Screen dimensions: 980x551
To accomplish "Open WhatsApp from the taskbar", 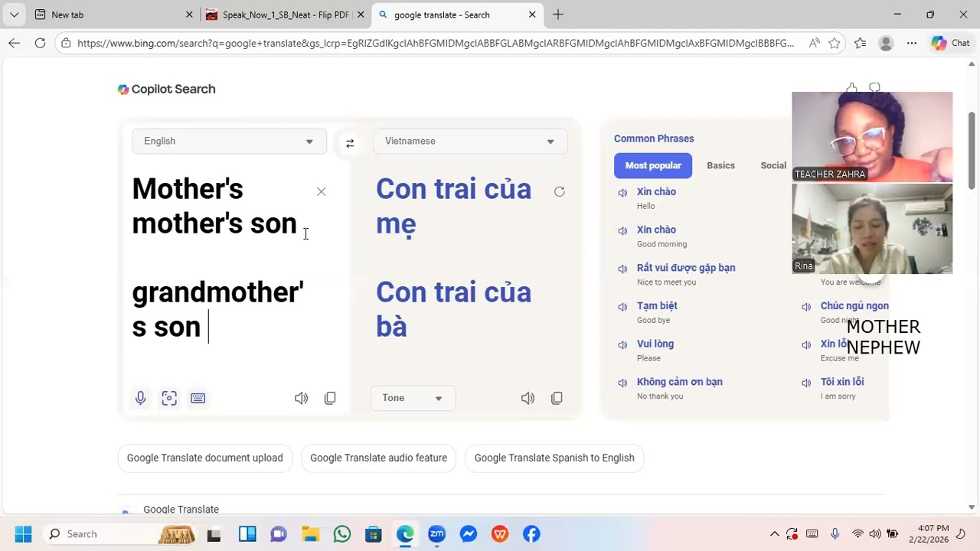I will point(342,534).
